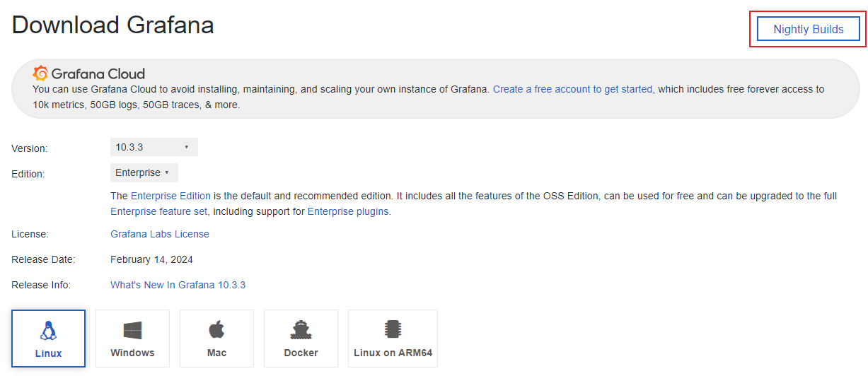Open the Version 10.3.3 dropdown

tap(154, 147)
